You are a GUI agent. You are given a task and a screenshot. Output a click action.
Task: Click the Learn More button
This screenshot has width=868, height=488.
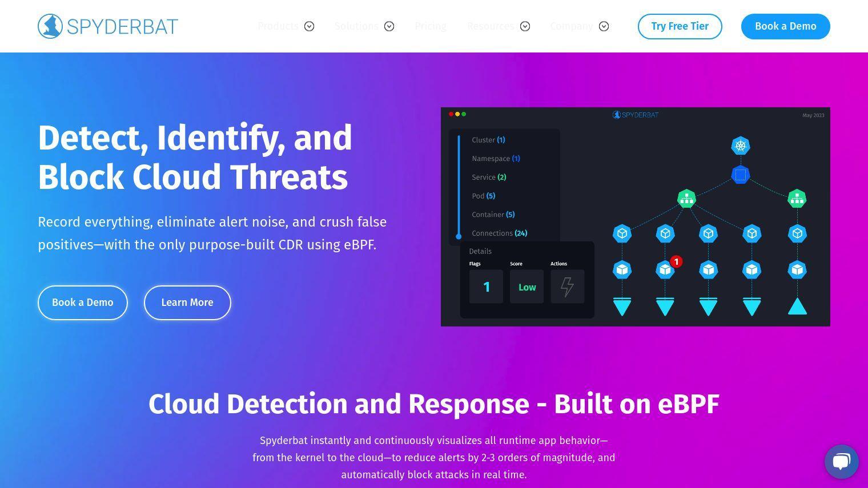(x=187, y=303)
